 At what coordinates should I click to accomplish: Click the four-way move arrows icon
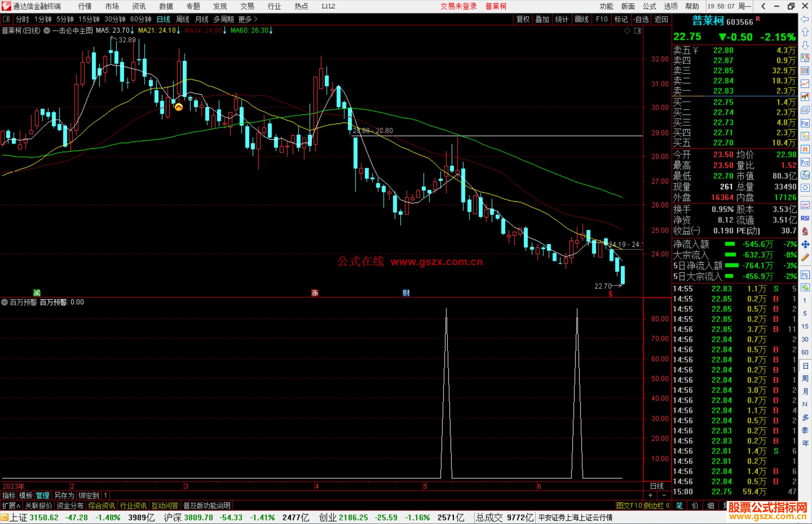tap(805, 245)
